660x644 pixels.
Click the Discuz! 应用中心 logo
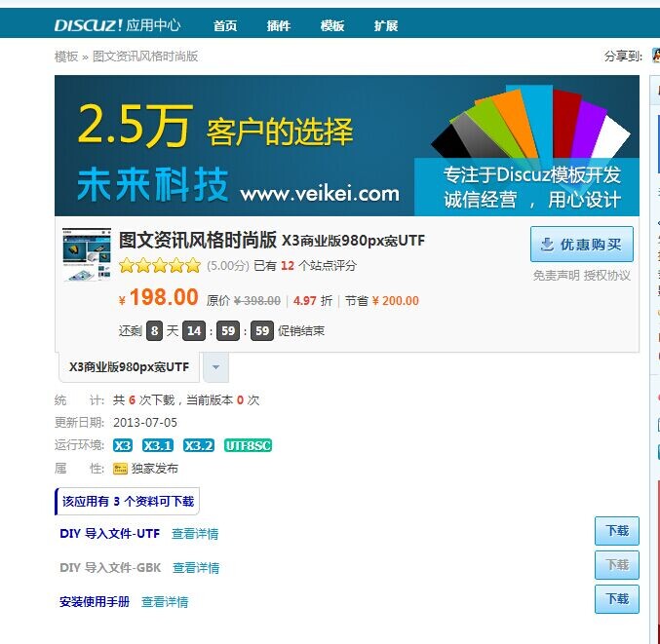point(117,25)
